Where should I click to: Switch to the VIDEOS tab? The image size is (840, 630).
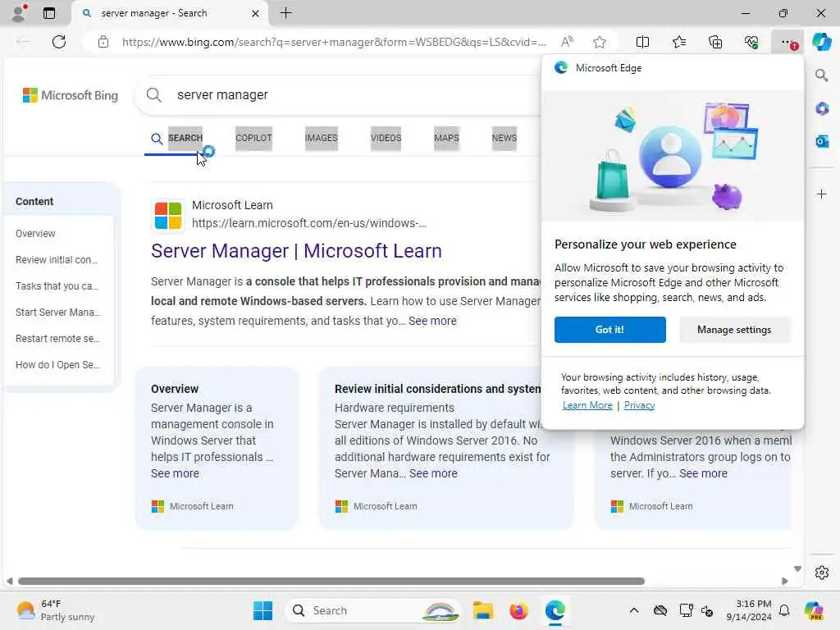tap(386, 138)
